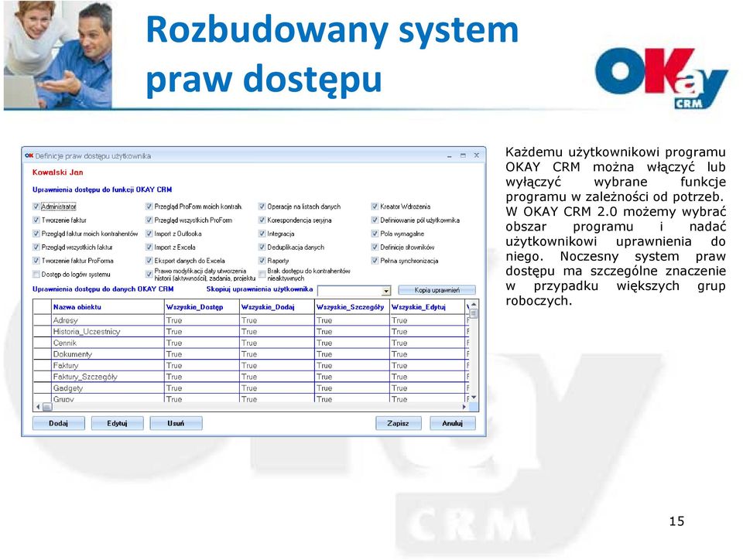This screenshot has width=743, height=560.
Task: Click the Wszyskie_Dostęp column header
Action: pos(202,307)
